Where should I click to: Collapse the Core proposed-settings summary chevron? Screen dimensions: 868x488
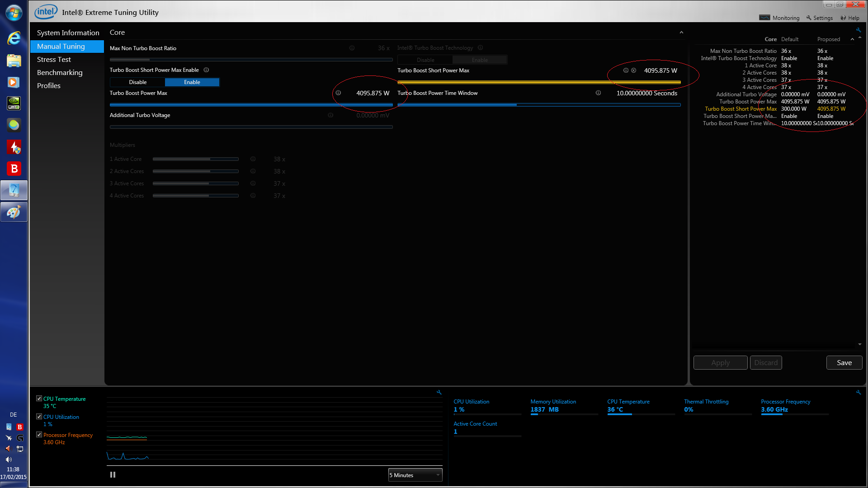[852, 39]
